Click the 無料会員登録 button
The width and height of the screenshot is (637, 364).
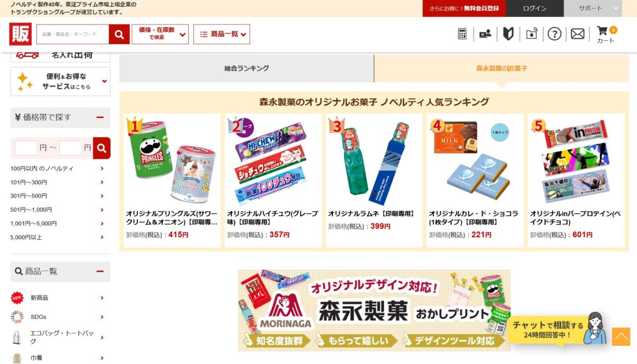tap(464, 8)
